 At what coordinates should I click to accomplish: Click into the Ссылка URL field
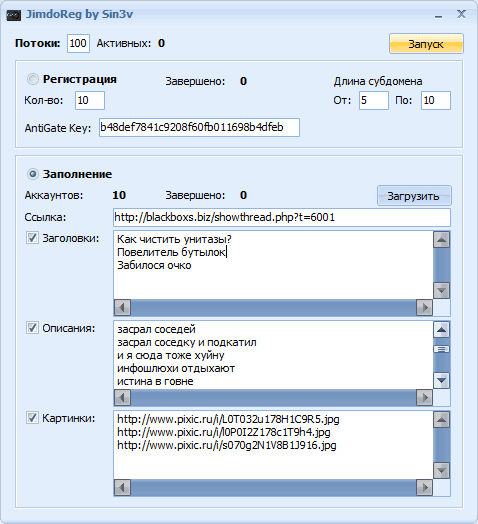coord(282,218)
